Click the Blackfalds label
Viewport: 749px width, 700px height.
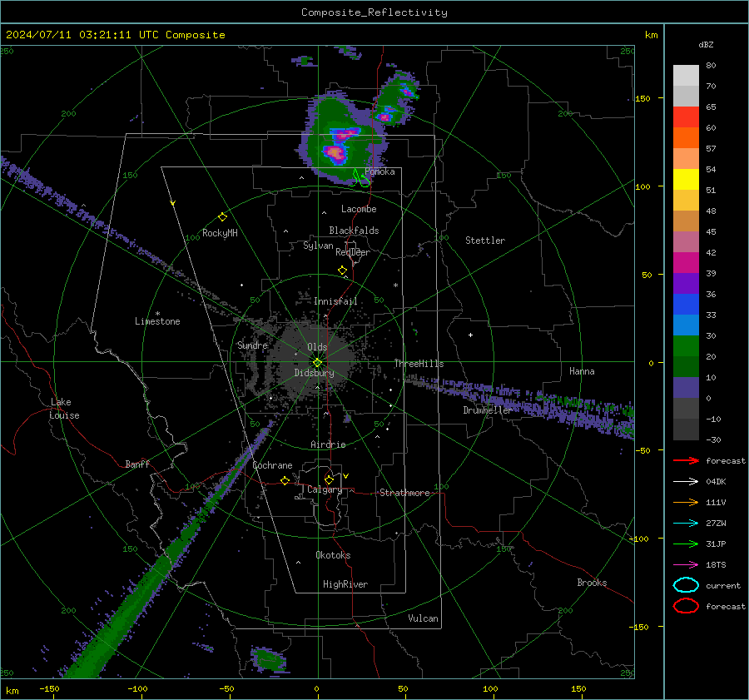tap(354, 231)
